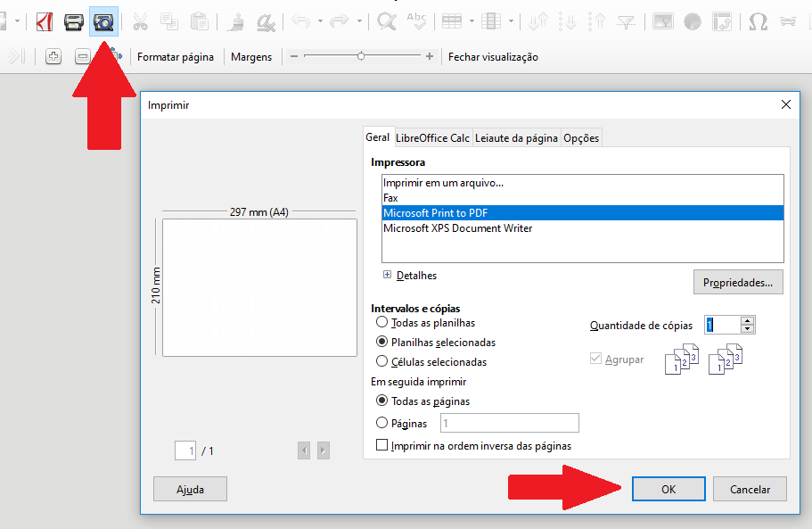Click the Zoom Out minus icon in preview bar
The image size is (812, 529).
82,56
